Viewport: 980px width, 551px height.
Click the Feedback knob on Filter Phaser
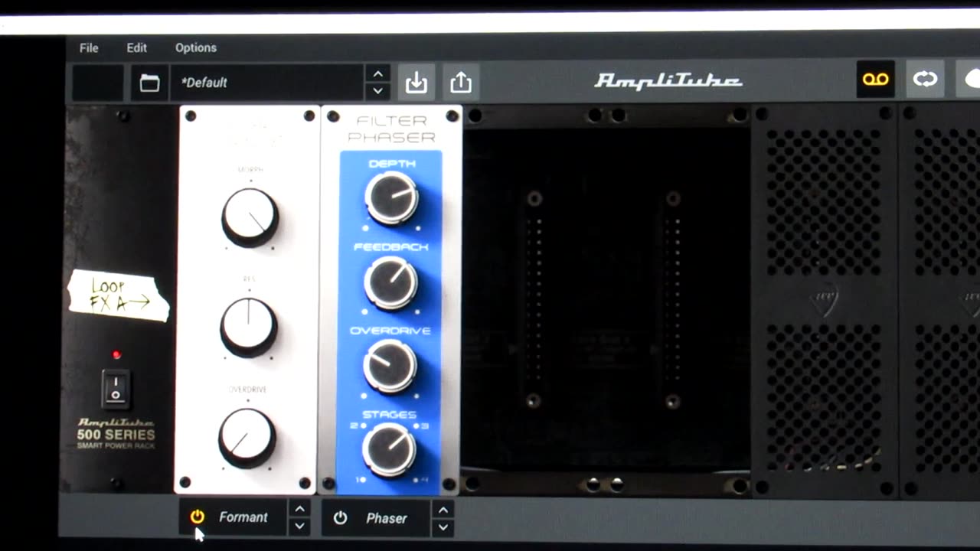pos(390,282)
